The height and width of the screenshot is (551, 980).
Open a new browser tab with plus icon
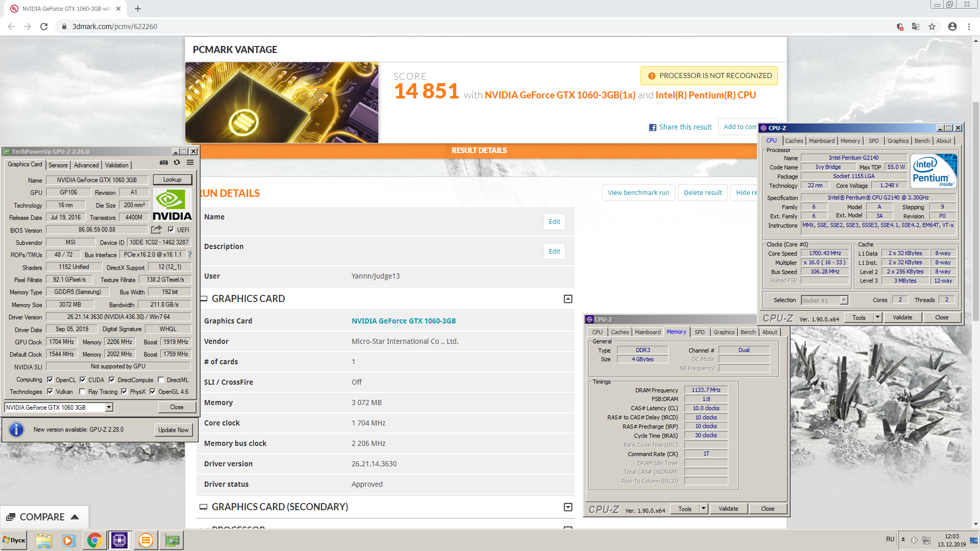138,9
